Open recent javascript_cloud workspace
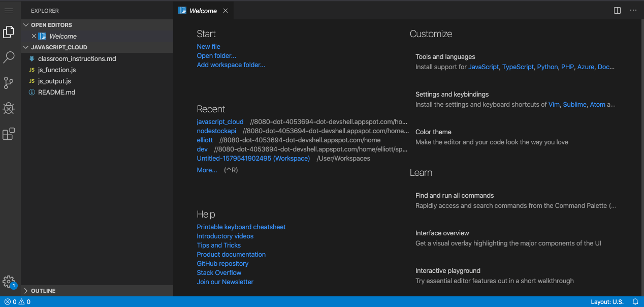The width and height of the screenshot is (644, 307). (220, 121)
